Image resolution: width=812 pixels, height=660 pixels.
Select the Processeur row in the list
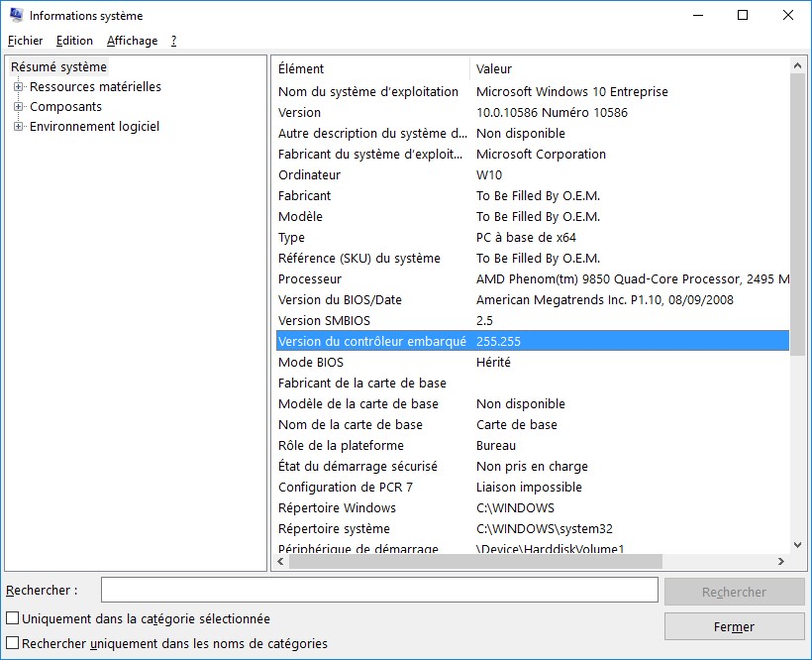[371, 279]
